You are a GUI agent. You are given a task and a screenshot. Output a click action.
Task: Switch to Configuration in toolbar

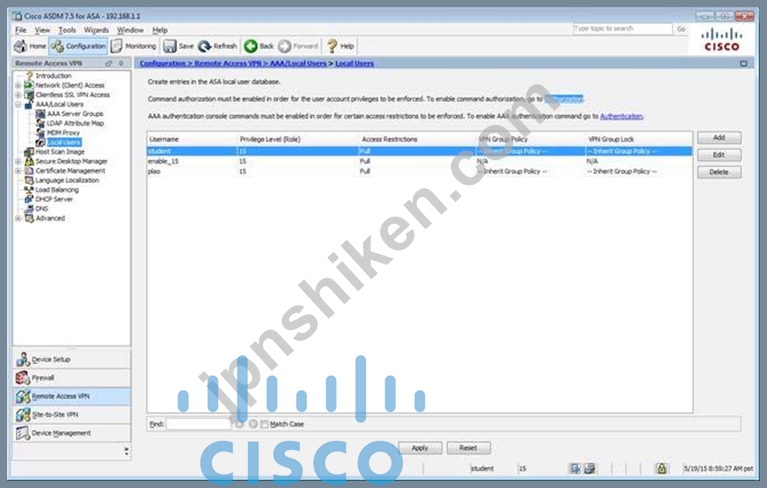click(78, 46)
